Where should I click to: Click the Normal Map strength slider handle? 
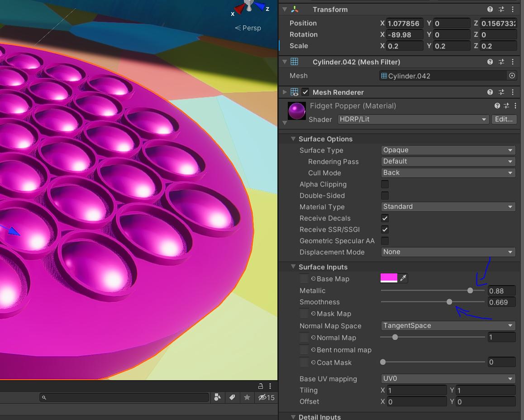[395, 337]
